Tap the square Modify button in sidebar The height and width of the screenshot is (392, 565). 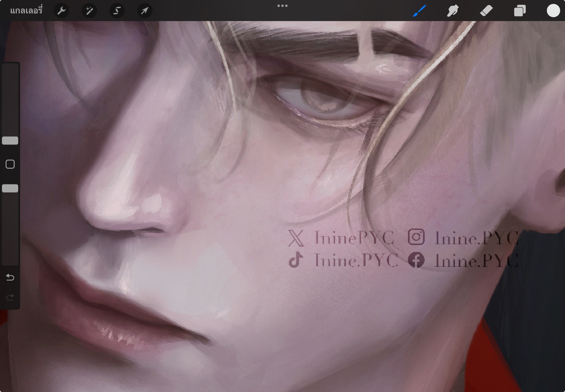(x=10, y=164)
